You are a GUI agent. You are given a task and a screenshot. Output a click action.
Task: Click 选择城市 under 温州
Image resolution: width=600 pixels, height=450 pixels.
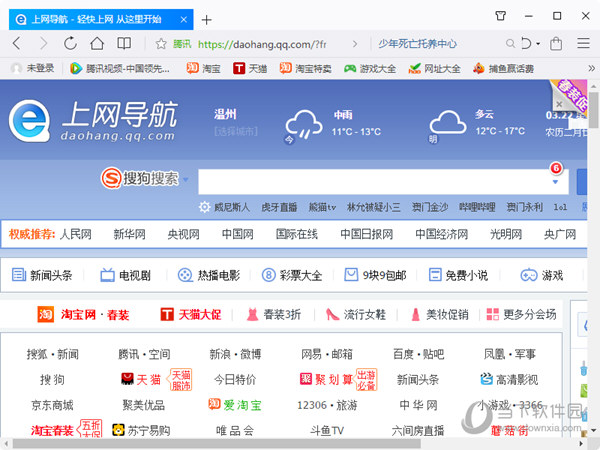pos(236,132)
